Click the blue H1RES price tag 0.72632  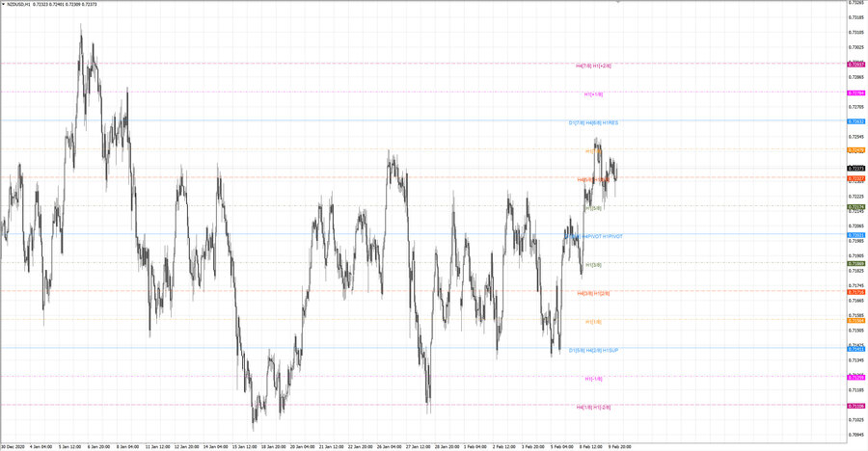click(x=856, y=121)
